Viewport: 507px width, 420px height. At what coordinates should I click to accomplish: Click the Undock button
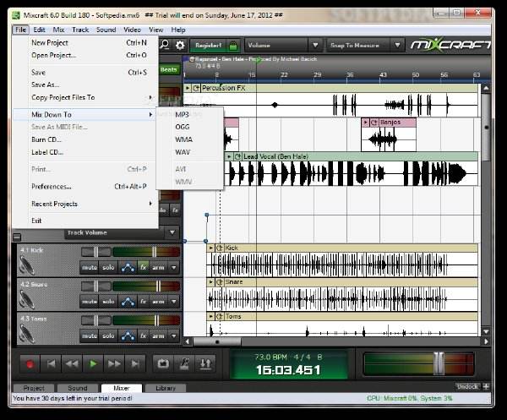(x=467, y=386)
